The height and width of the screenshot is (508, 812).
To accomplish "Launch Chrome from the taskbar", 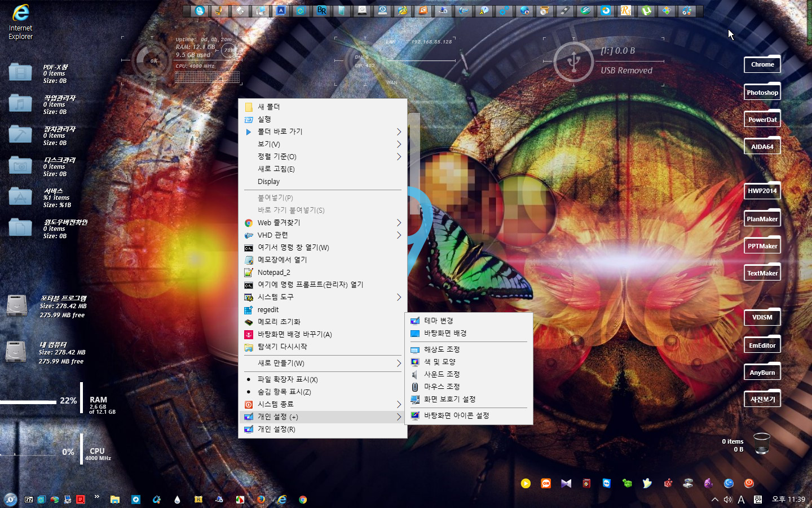I will pyautogui.click(x=303, y=500).
